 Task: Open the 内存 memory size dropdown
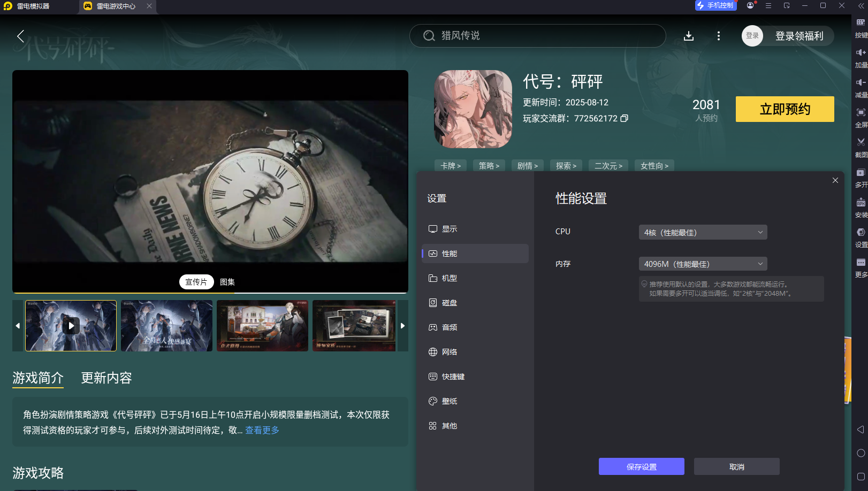(x=703, y=263)
